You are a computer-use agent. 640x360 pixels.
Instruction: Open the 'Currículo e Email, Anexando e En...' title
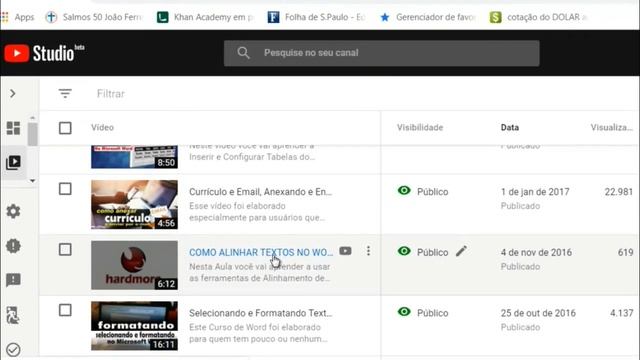[x=260, y=192]
